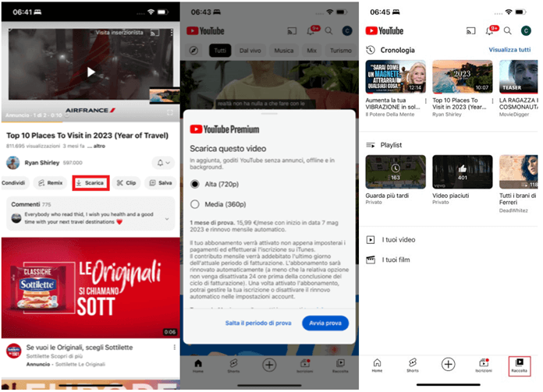The height and width of the screenshot is (392, 543).
Task: Tap the Salva button
Action: tap(161, 183)
